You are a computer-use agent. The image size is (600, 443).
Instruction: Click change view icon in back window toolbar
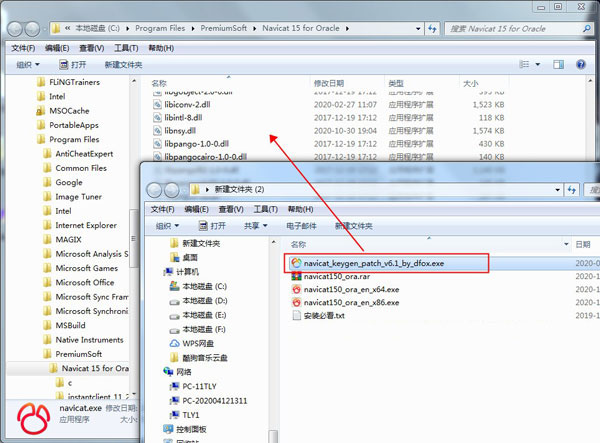(524, 64)
